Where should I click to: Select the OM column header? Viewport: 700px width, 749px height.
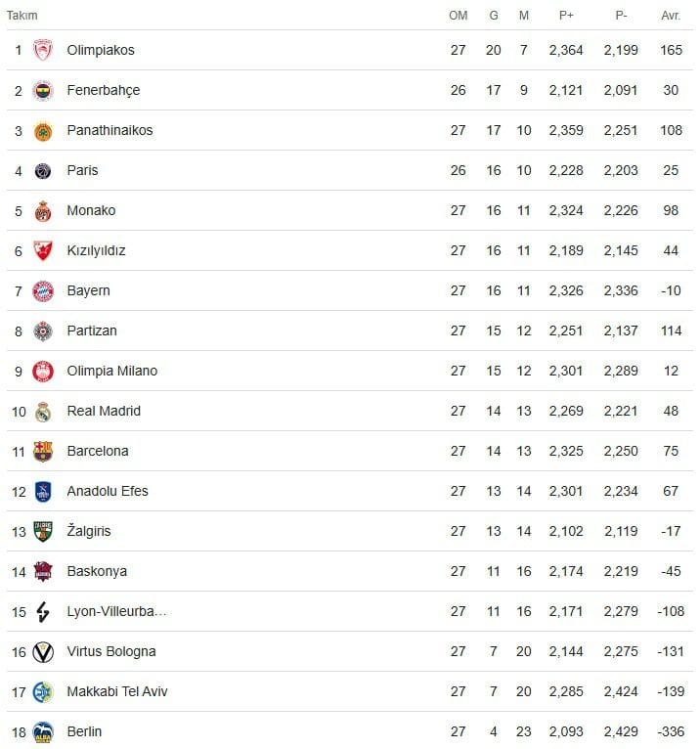[x=458, y=16]
